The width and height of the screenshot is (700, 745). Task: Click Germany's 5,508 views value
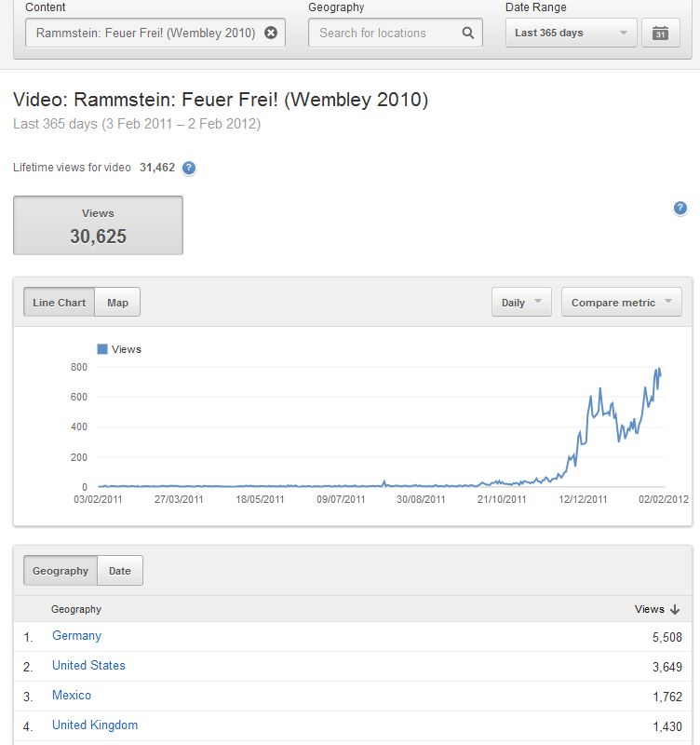[x=666, y=637]
